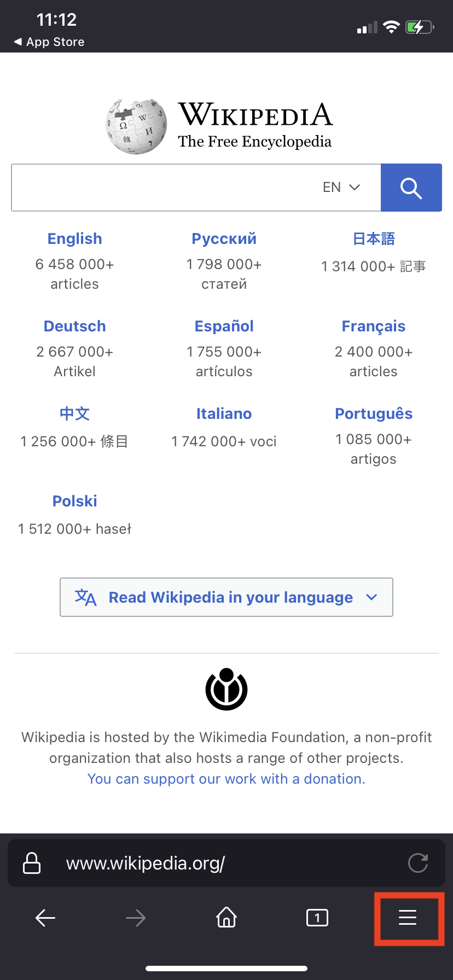
Task: Click the Wikimedia Foundation logo
Action: coord(226,689)
